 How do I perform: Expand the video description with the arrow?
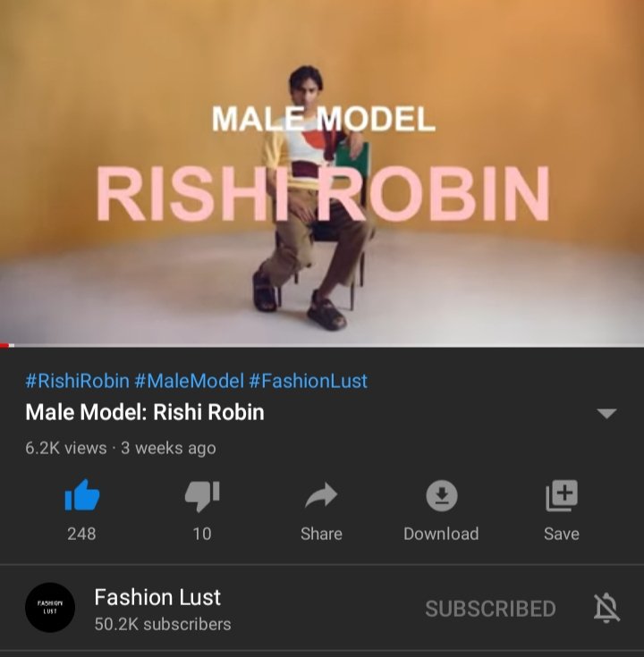tap(606, 414)
